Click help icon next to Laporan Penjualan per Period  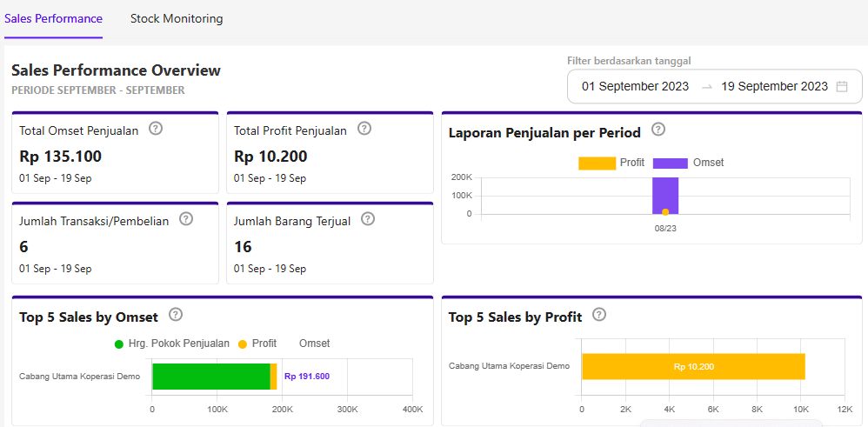[x=658, y=130]
